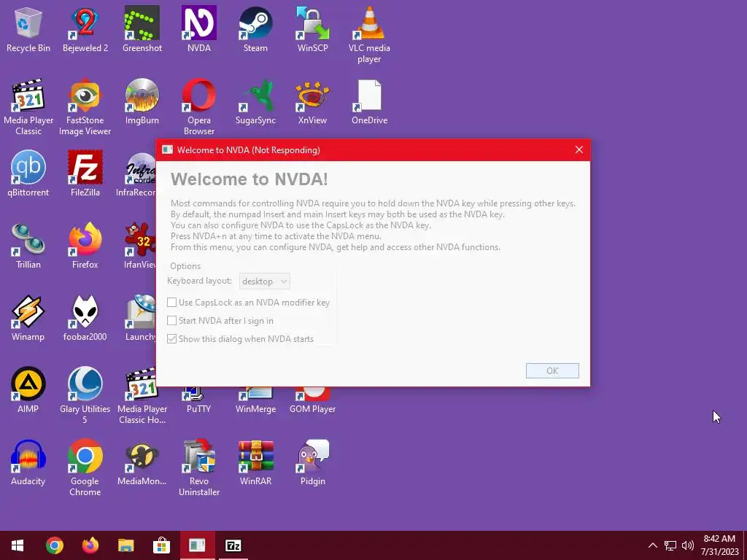Click the PuTTY desktop shortcut
Image resolution: width=747 pixels, height=560 pixels.
199,401
